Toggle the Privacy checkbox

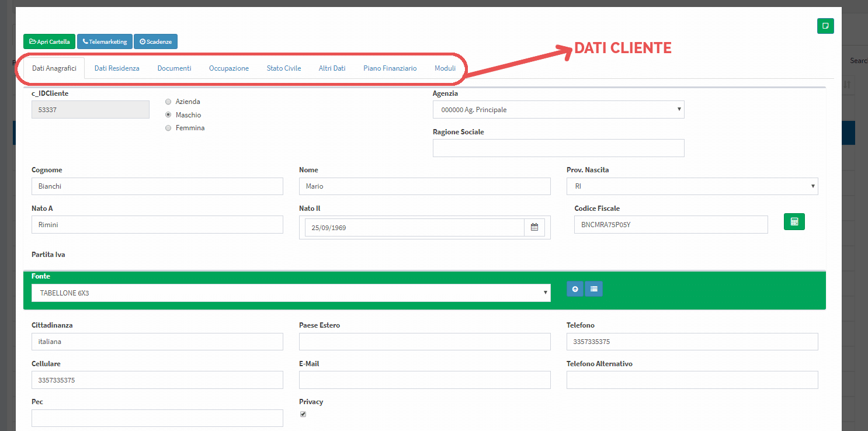(x=303, y=414)
